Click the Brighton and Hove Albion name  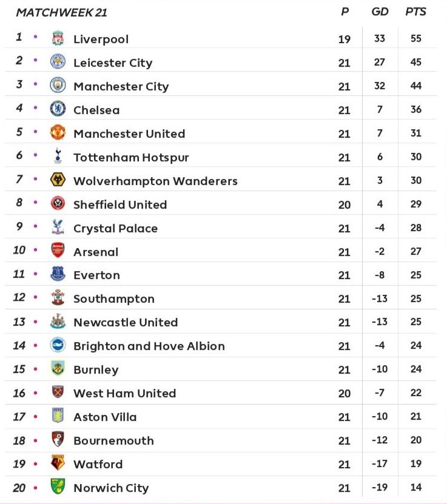[x=149, y=346]
